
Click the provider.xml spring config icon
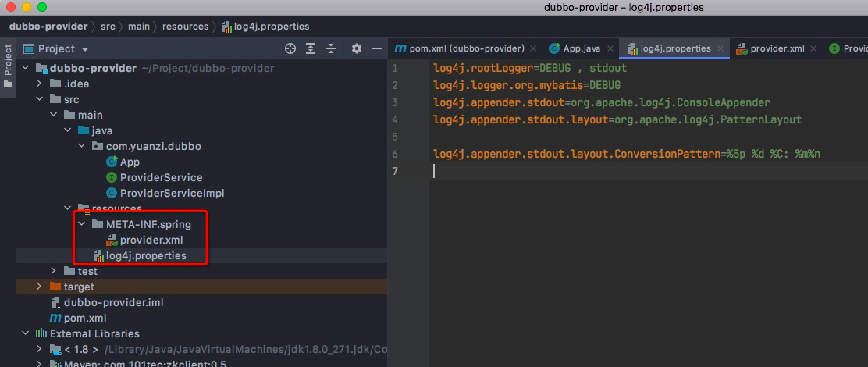[112, 241]
